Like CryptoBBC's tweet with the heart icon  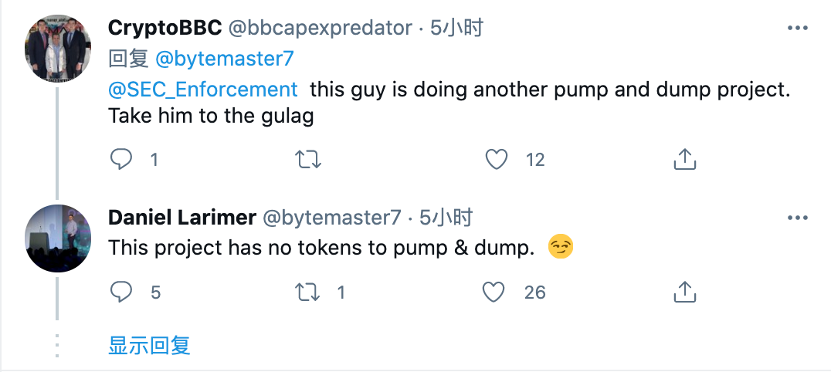pyautogui.click(x=497, y=159)
